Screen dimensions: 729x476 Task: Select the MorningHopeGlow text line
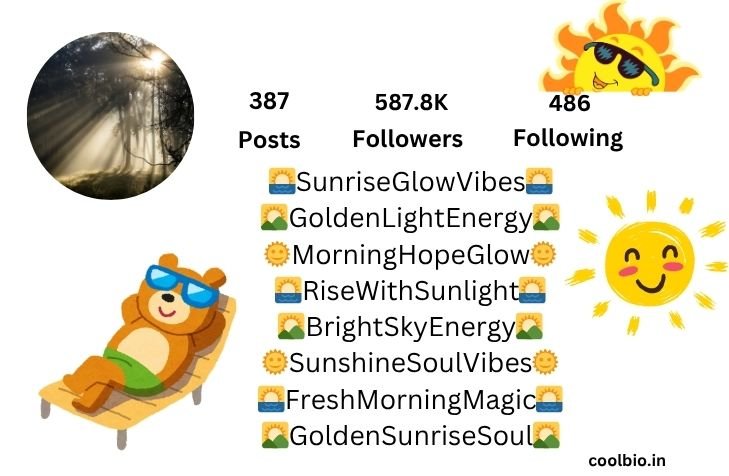tap(411, 255)
